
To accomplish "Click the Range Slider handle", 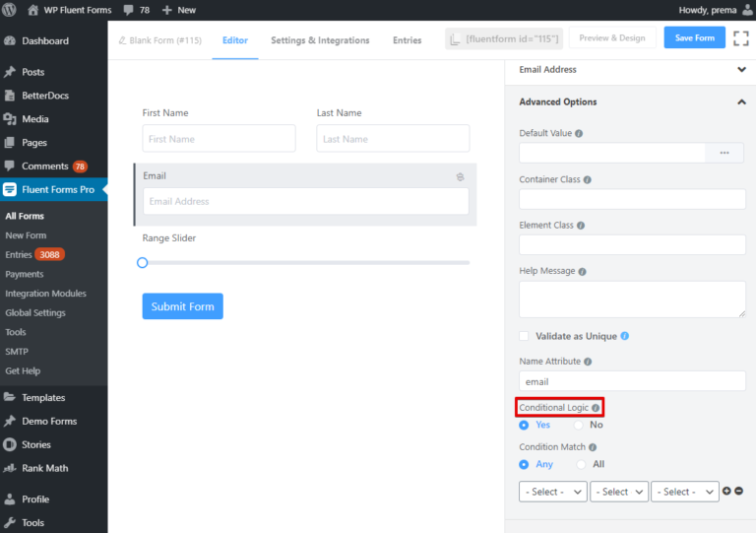I will tap(142, 263).
